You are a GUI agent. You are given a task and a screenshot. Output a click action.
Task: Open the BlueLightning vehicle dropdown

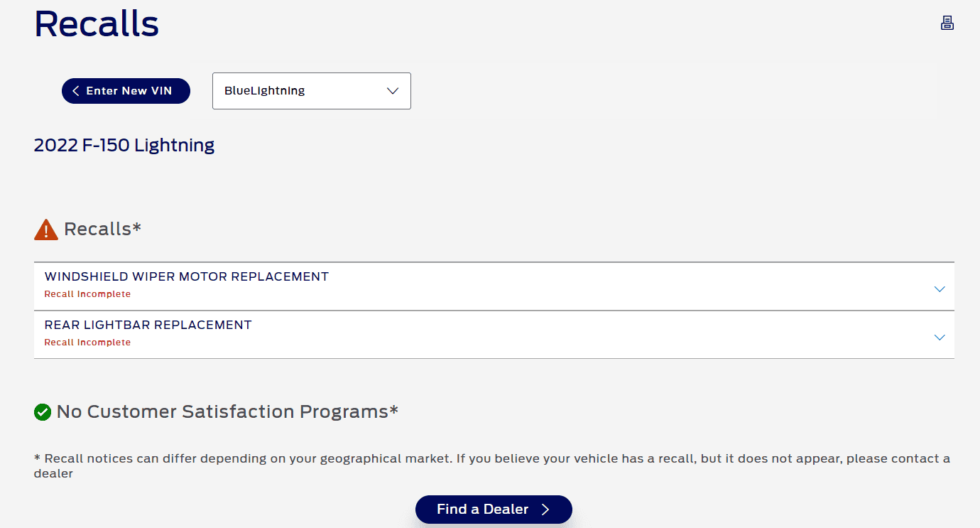[x=311, y=91]
